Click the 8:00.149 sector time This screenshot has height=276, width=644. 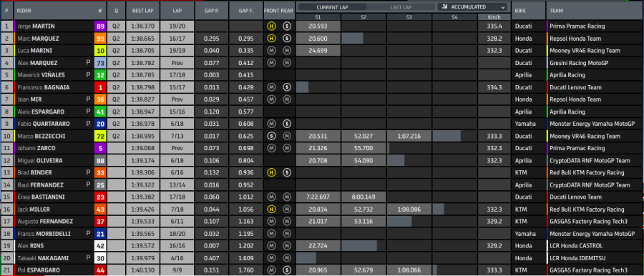click(364, 197)
